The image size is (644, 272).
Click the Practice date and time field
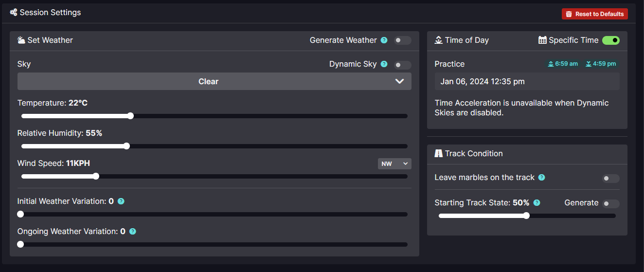pos(527,81)
